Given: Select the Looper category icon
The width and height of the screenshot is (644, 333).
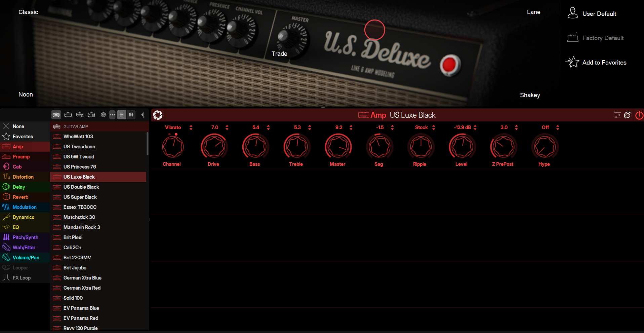Looking at the screenshot, I should [6, 267].
